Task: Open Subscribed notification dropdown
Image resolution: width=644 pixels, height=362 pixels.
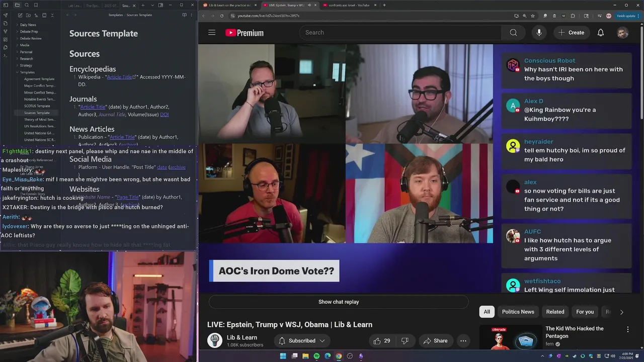Action: [x=302, y=341]
